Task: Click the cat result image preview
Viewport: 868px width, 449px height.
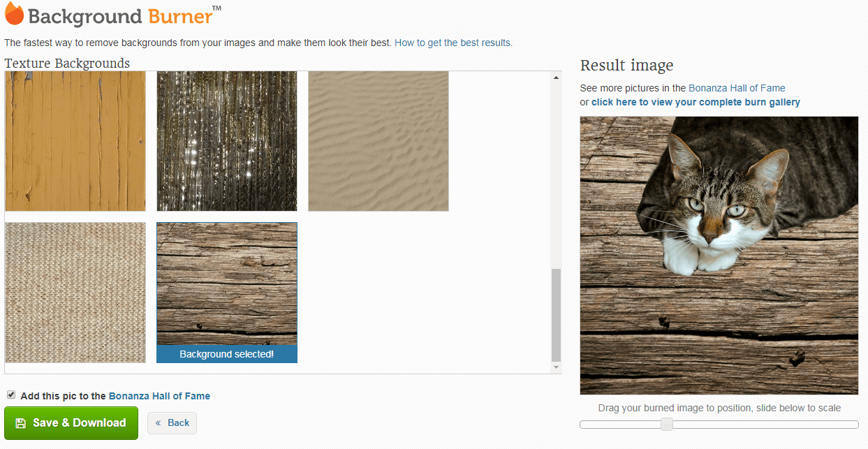Action: (719, 256)
